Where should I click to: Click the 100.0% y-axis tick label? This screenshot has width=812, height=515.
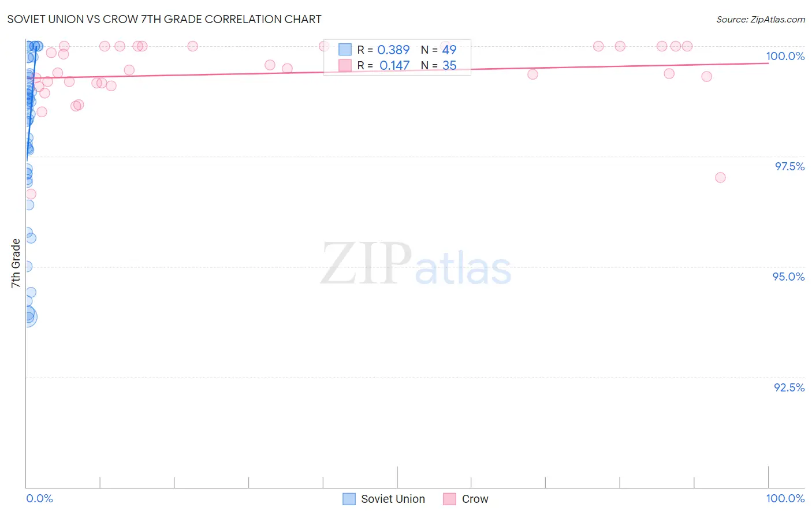pos(785,56)
